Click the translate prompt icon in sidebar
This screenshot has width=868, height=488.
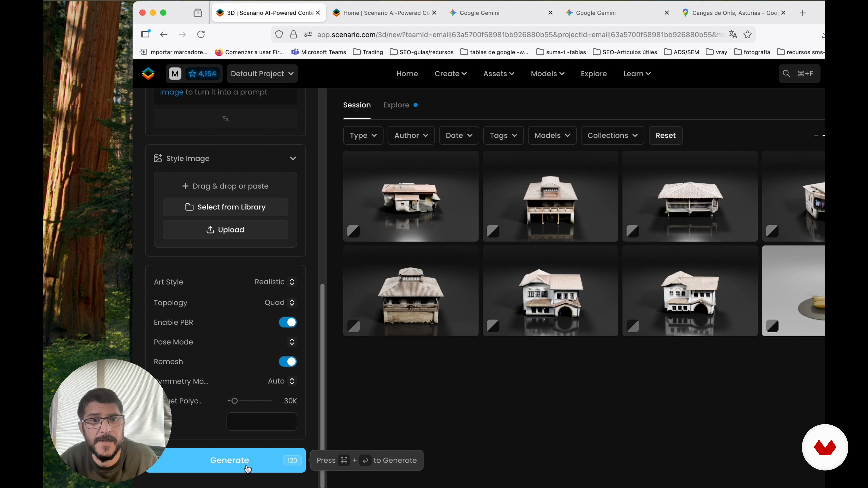tap(225, 118)
